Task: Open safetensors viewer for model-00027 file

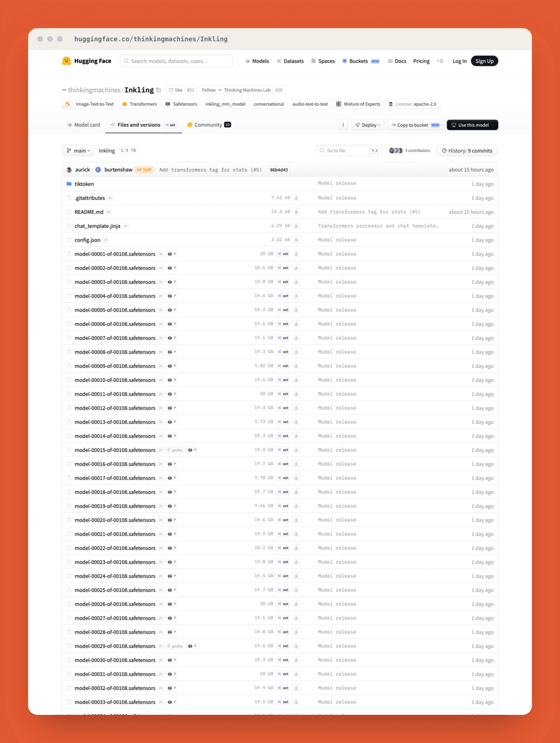Action: pyautogui.click(x=172, y=618)
